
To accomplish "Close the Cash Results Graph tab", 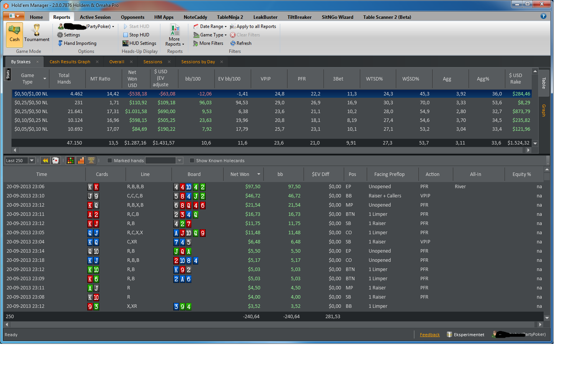I will (97, 62).
